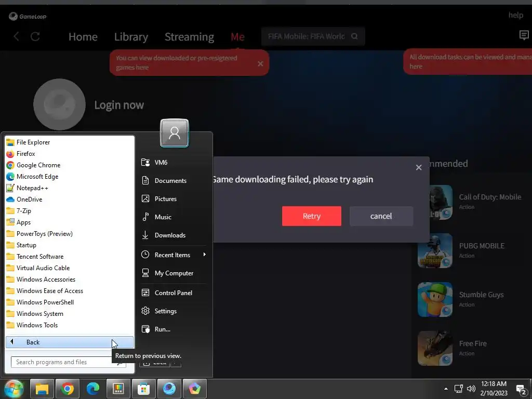Open the volume control in the tray
The width and height of the screenshot is (532, 399).
471,389
